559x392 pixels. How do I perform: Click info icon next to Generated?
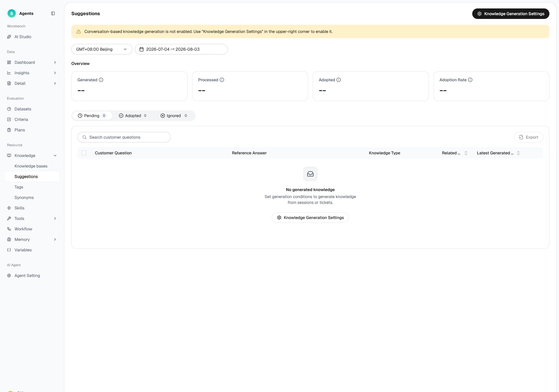coord(101,80)
